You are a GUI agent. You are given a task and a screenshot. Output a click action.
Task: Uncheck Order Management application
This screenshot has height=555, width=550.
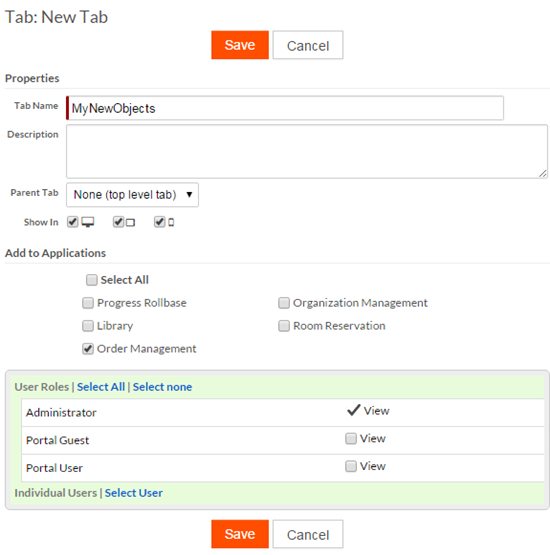[88, 349]
